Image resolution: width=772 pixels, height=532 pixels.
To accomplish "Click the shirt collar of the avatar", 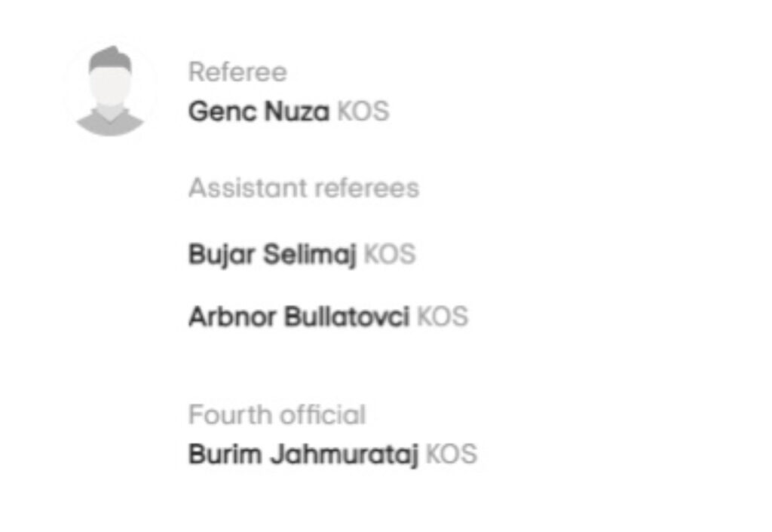I will 110,113.
